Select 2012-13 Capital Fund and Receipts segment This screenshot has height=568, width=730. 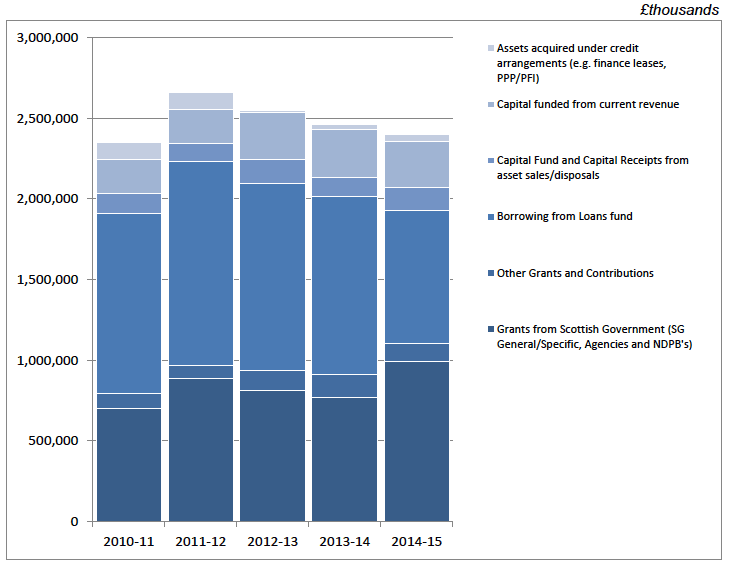pos(272,172)
